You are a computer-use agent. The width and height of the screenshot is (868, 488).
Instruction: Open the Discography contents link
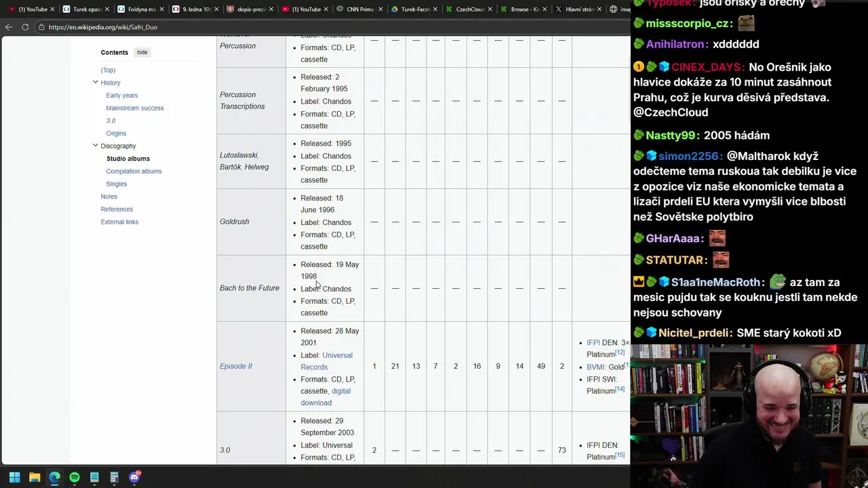(118, 146)
